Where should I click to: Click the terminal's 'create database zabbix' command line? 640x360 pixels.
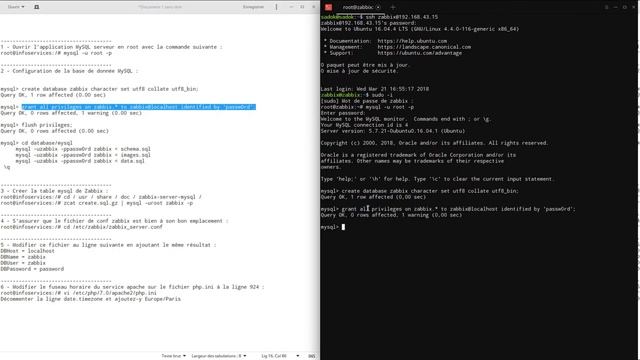[420, 191]
